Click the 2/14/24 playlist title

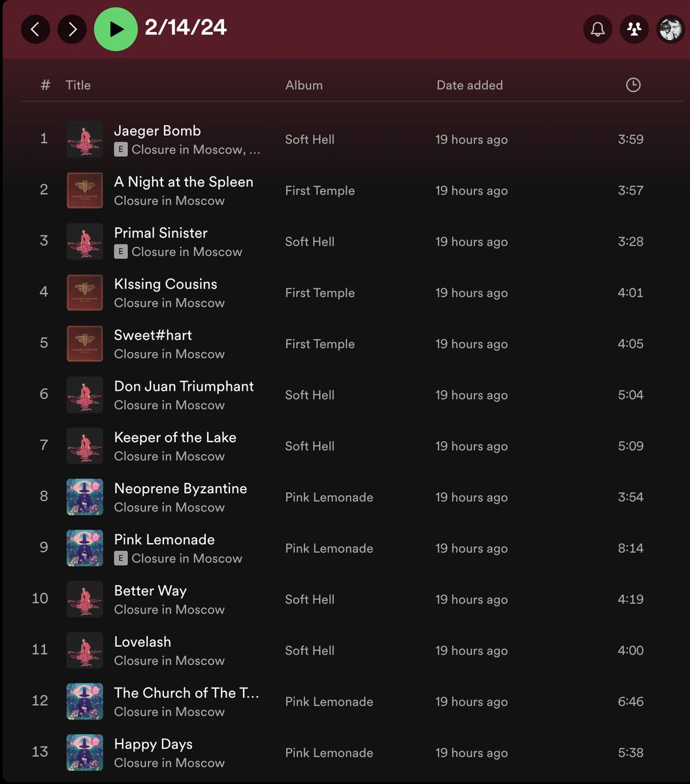[x=186, y=27]
